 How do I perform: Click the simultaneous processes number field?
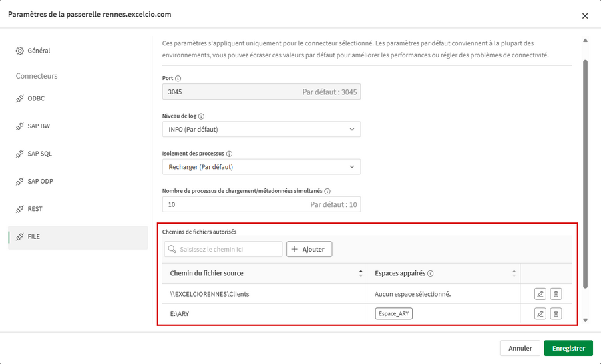coord(261,204)
